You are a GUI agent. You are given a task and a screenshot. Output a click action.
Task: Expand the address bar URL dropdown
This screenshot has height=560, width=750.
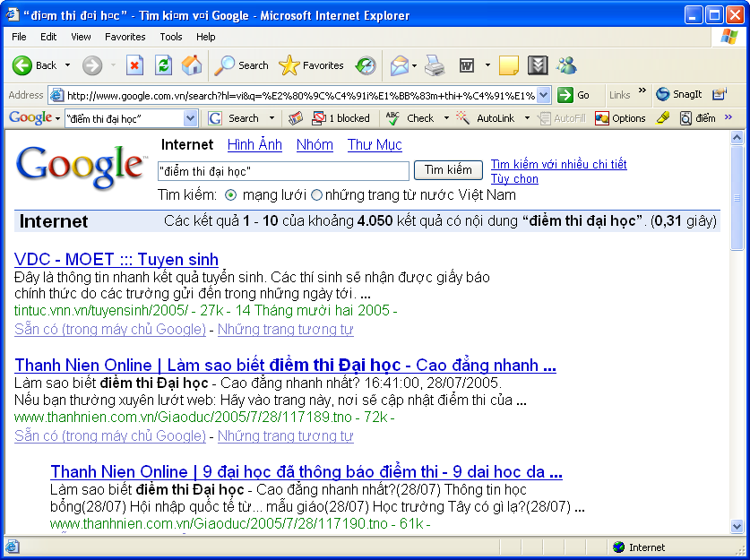pos(544,95)
